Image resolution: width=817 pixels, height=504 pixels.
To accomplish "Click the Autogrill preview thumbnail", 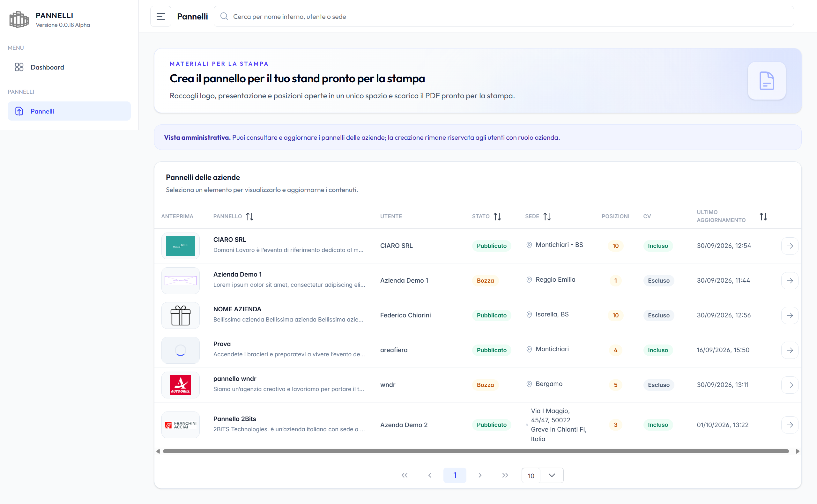I will [x=180, y=385].
